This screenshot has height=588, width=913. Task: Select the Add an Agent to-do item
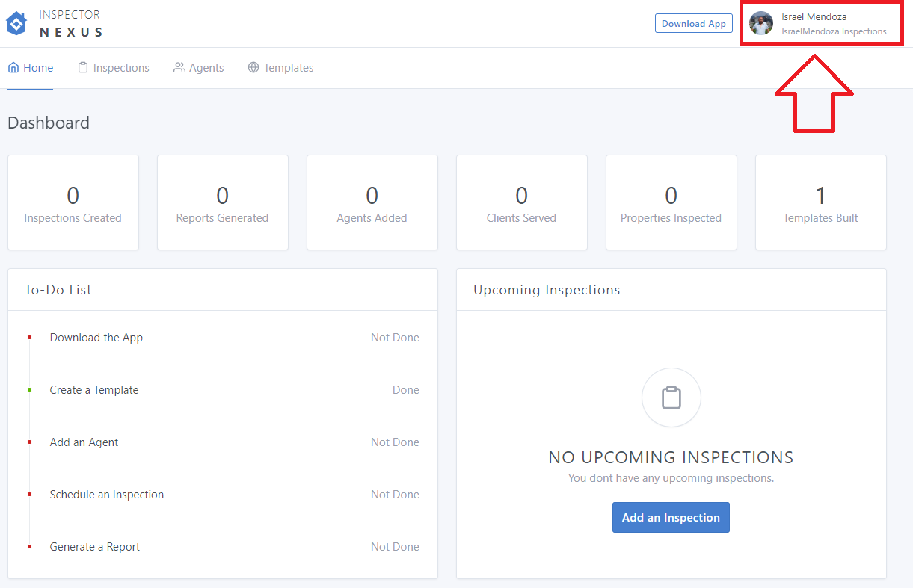coord(84,442)
